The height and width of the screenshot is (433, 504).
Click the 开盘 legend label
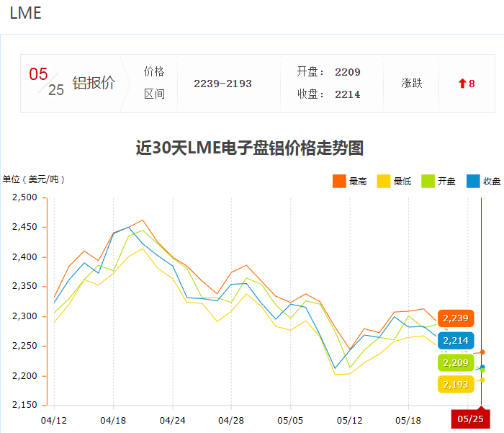pos(446,182)
